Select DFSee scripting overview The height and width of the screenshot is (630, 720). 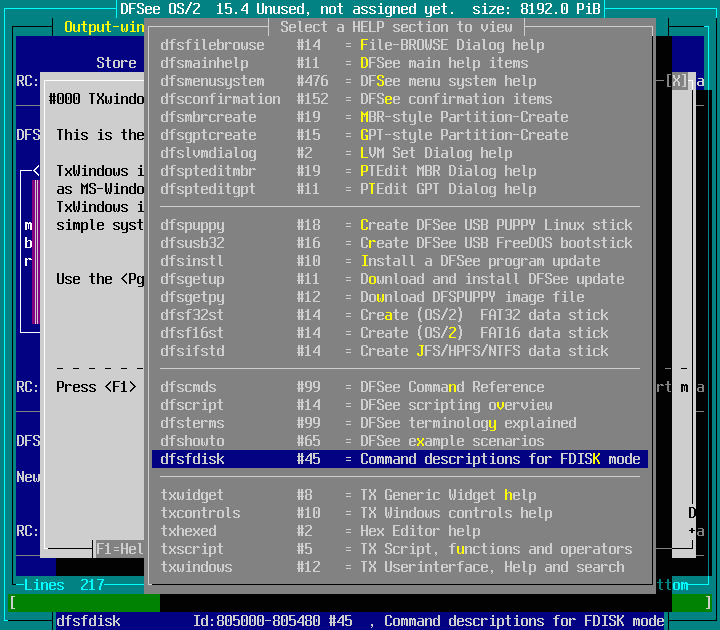click(x=400, y=405)
